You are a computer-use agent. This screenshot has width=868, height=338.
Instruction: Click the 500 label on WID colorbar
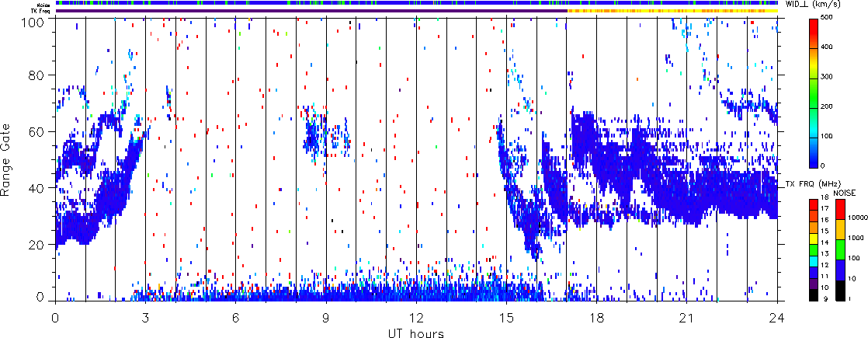828,19
